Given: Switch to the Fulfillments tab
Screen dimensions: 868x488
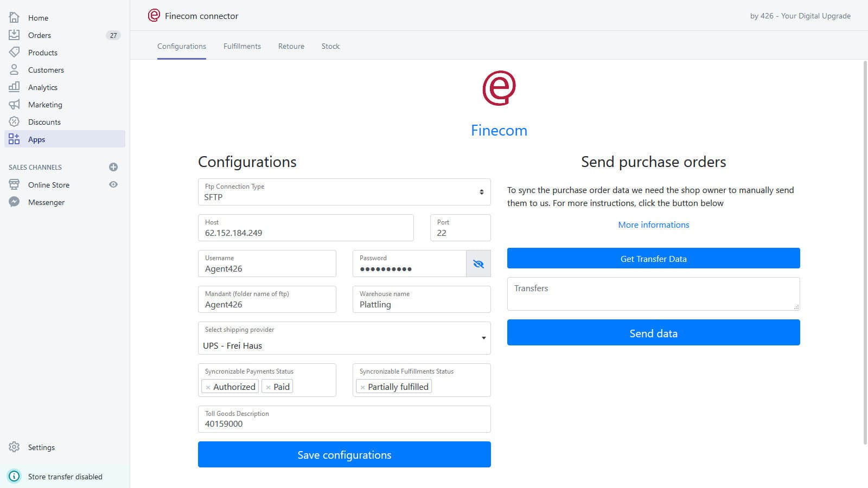Looking at the screenshot, I should tap(242, 46).
